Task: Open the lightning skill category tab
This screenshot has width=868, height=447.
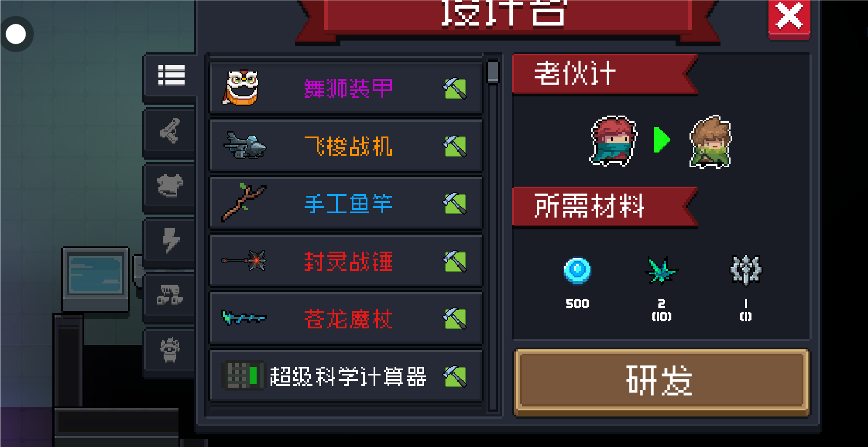Action: click(171, 241)
